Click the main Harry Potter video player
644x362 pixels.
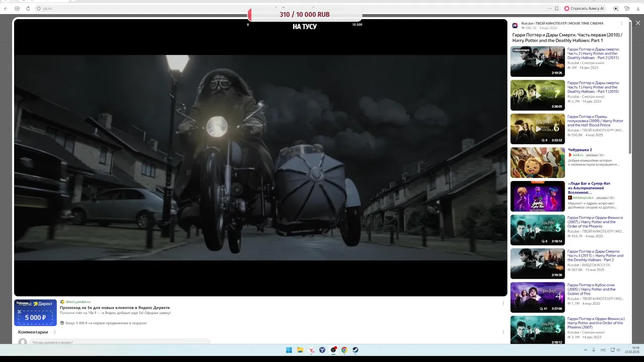[261, 157]
